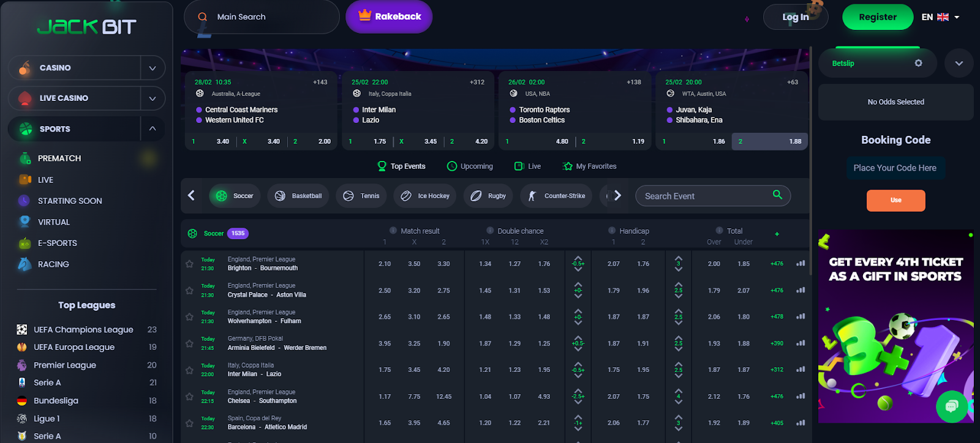This screenshot has height=443, width=980.
Task: Favorite the Chelsea - Southampton match star
Action: click(190, 396)
